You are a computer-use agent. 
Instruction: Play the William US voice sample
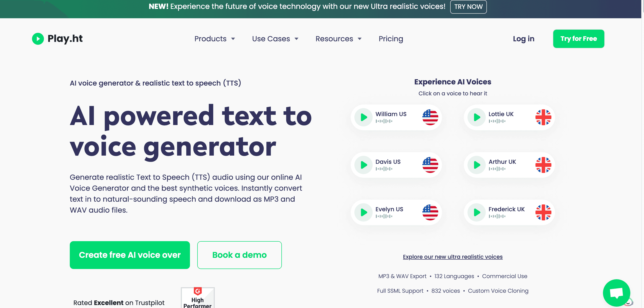point(363,117)
